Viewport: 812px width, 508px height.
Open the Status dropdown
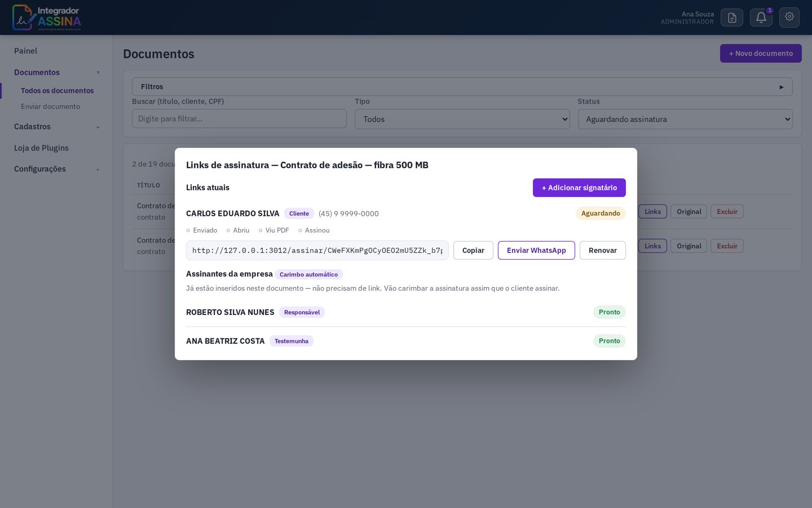click(x=685, y=119)
